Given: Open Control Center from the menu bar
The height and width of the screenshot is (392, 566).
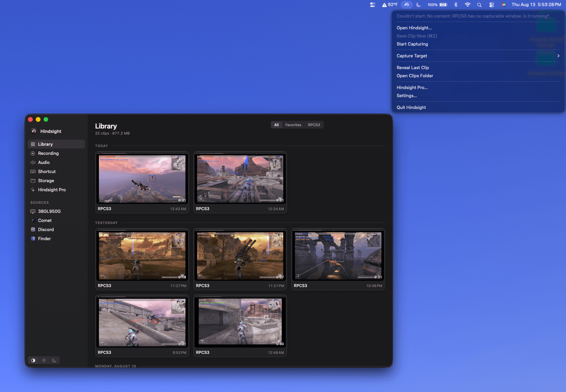Looking at the screenshot, I should [491, 5].
